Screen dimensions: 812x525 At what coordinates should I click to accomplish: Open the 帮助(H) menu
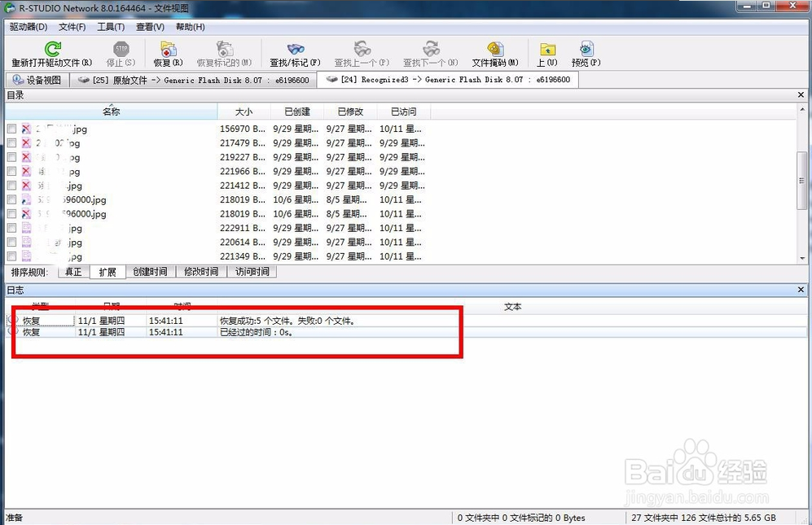(x=190, y=27)
